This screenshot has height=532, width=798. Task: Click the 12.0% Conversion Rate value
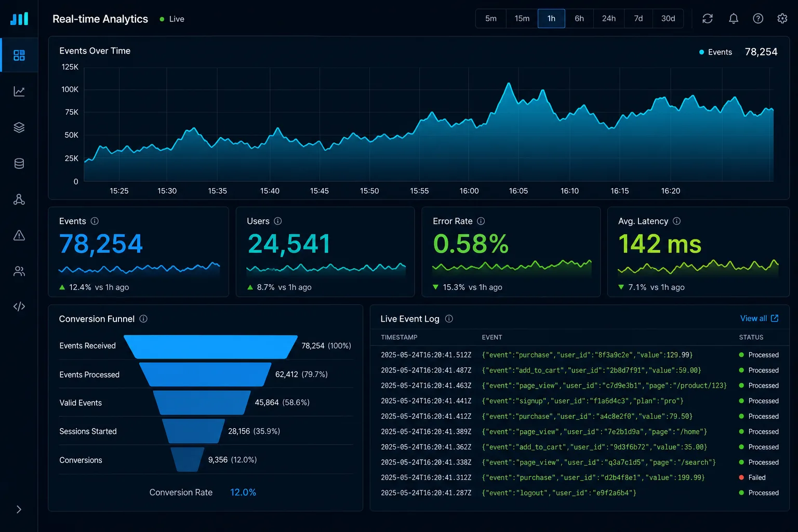coord(243,493)
